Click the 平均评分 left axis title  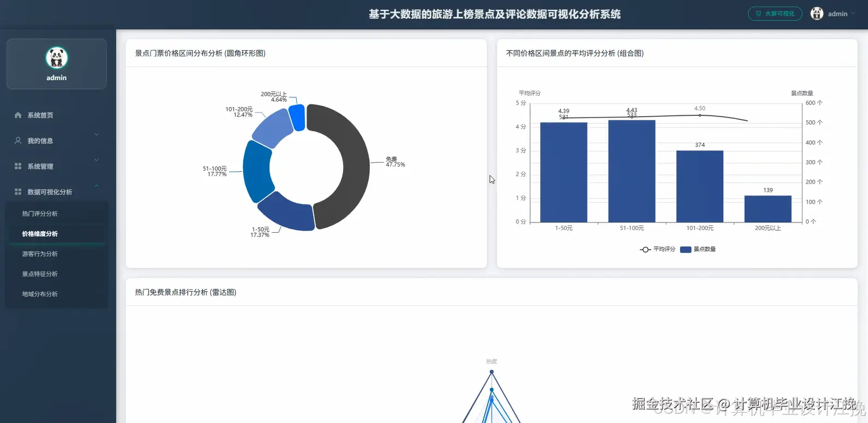click(529, 93)
